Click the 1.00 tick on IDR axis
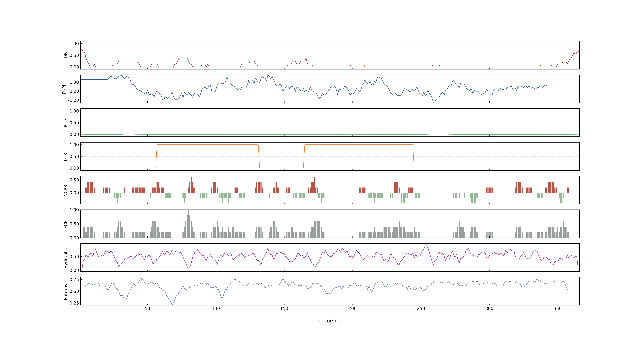 74,44
